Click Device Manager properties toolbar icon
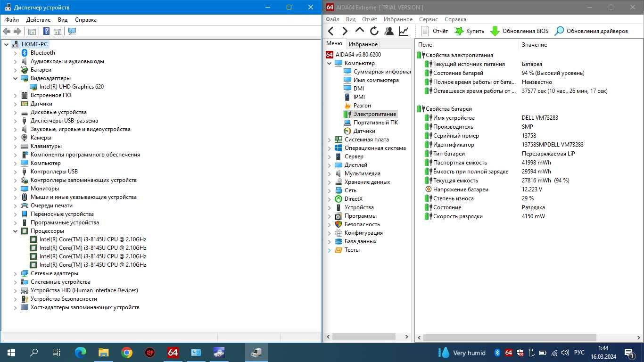644x362 pixels. [x=32, y=31]
